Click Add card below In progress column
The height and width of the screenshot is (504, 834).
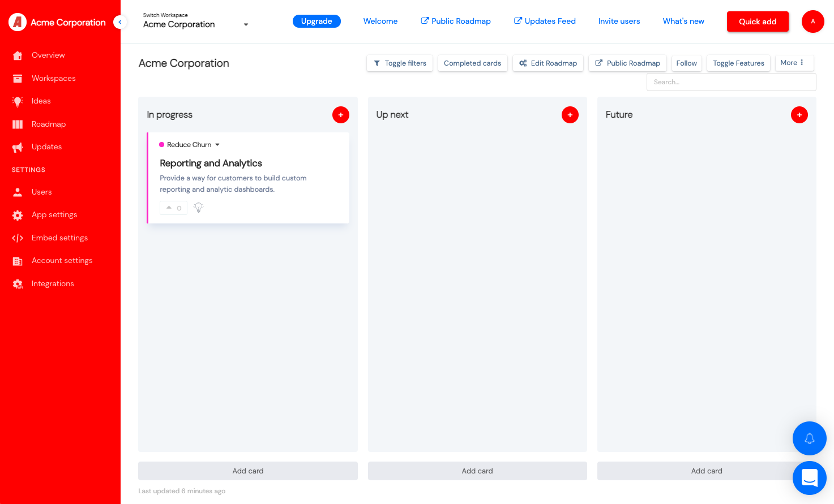point(248,471)
